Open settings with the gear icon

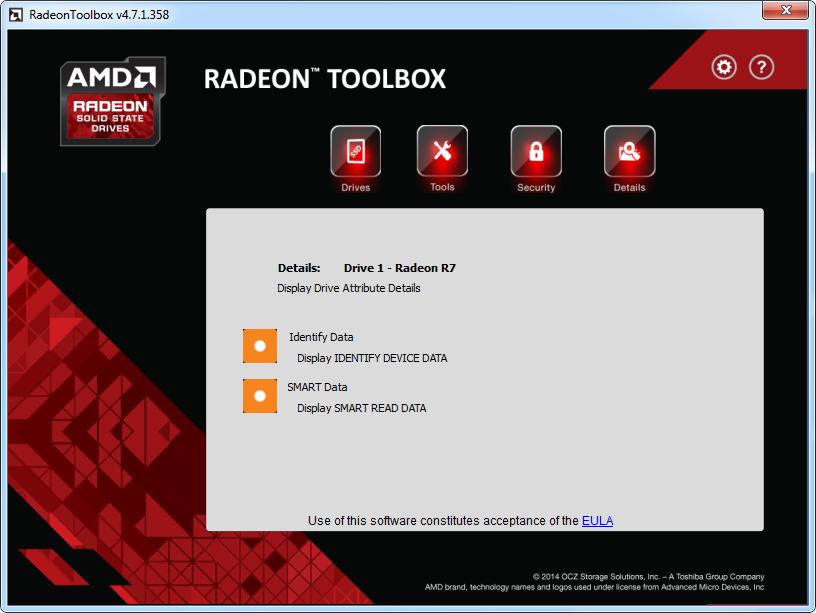click(x=724, y=67)
